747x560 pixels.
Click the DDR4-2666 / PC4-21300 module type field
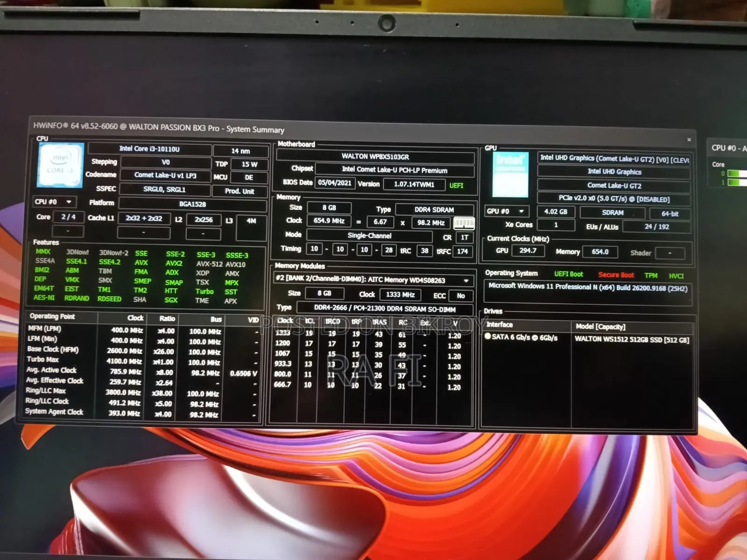pos(385,308)
